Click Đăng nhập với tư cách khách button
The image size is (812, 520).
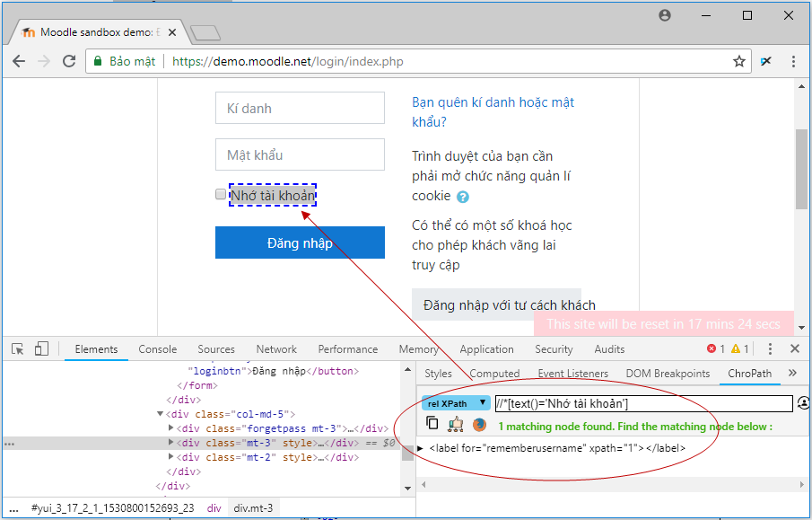click(497, 304)
